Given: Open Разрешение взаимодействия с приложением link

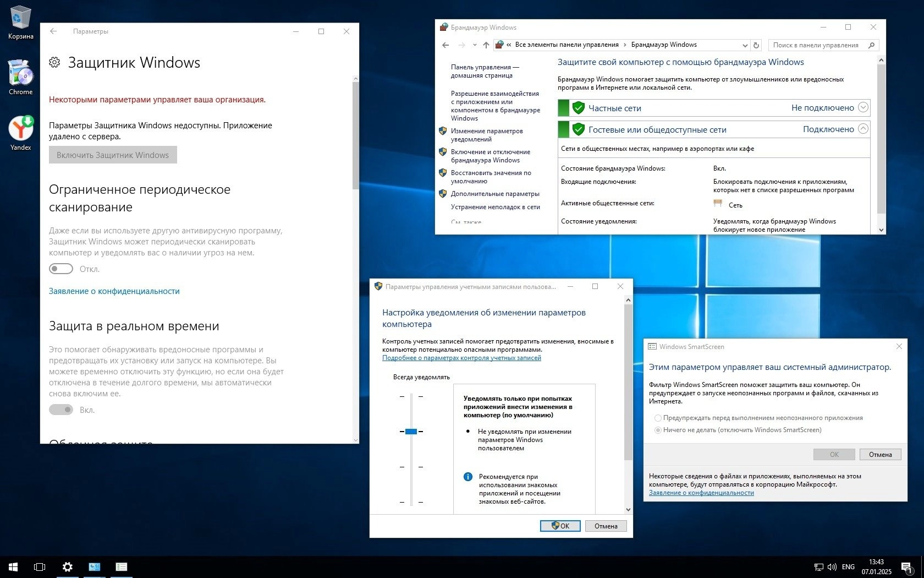Looking at the screenshot, I should click(x=496, y=106).
